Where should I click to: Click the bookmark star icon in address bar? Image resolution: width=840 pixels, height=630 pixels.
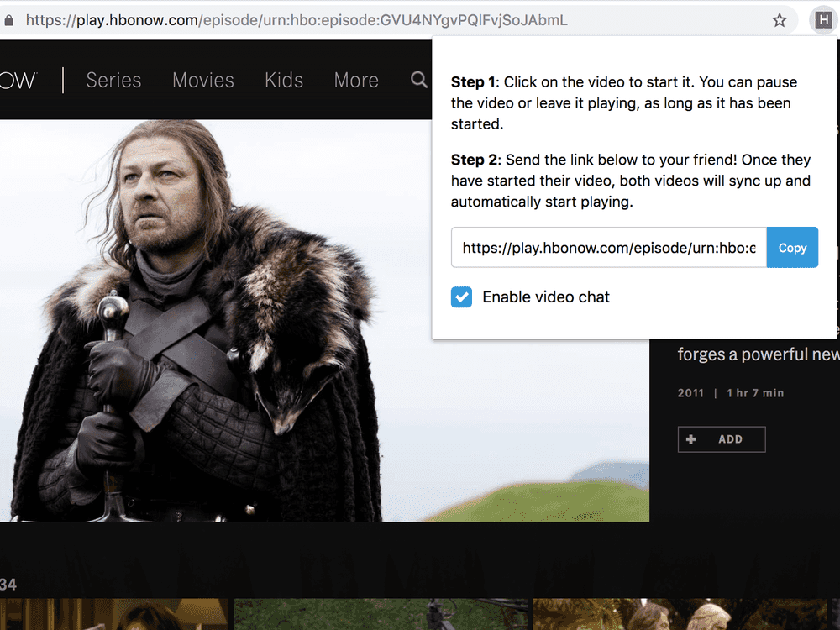tap(779, 20)
